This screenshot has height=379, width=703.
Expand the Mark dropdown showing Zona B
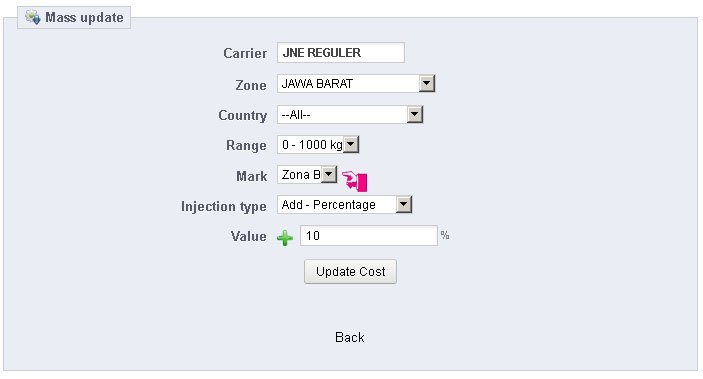click(307, 174)
